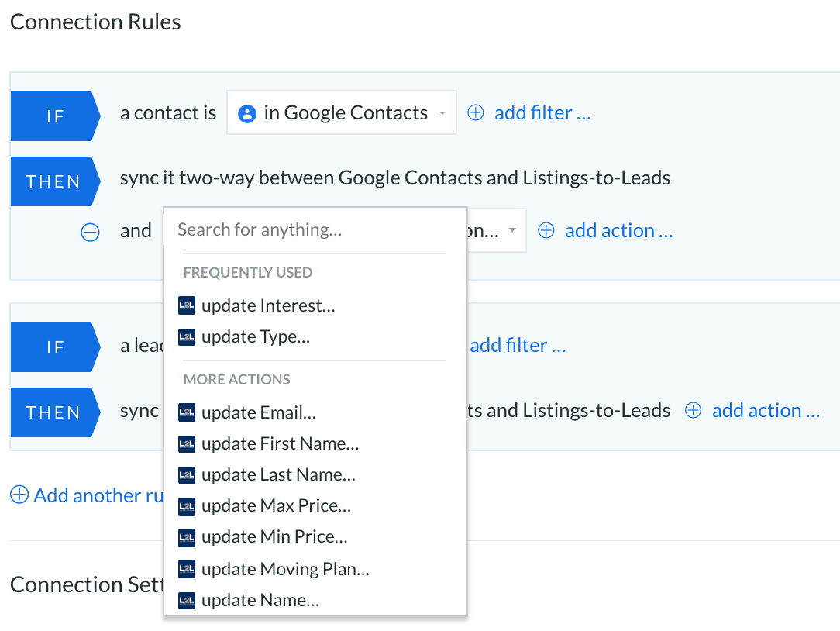Click the second THEN rule label
The image size is (840, 631).
[x=55, y=412]
